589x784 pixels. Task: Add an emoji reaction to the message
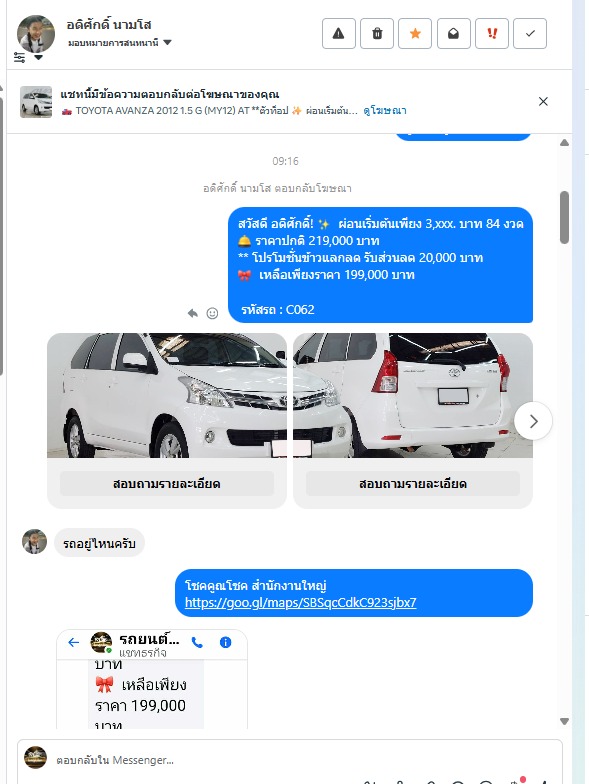pos(212,314)
